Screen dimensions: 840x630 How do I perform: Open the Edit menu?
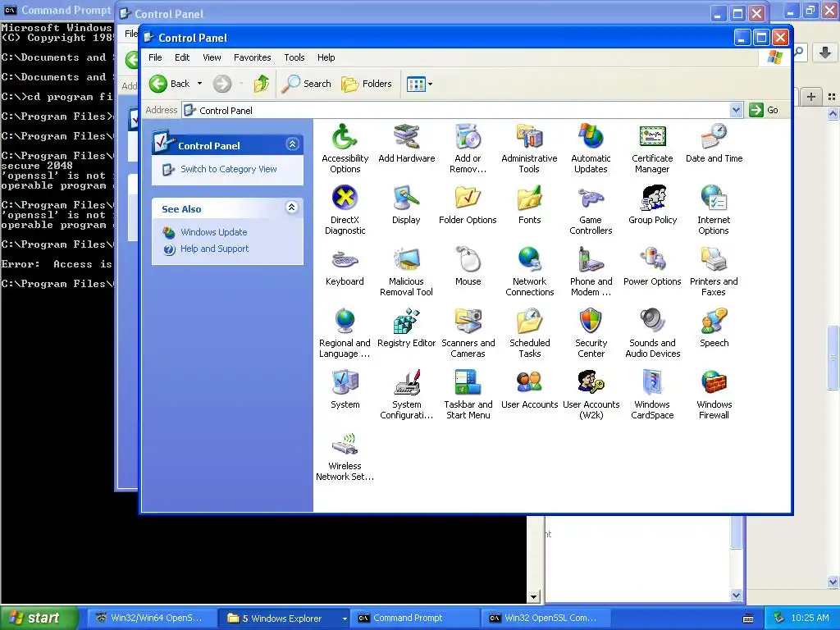pyautogui.click(x=182, y=57)
